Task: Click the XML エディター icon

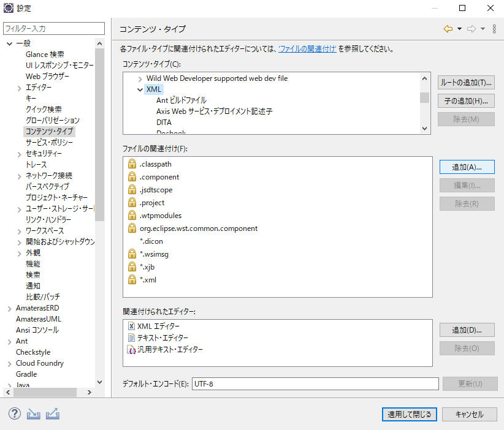Action: pyautogui.click(x=131, y=326)
